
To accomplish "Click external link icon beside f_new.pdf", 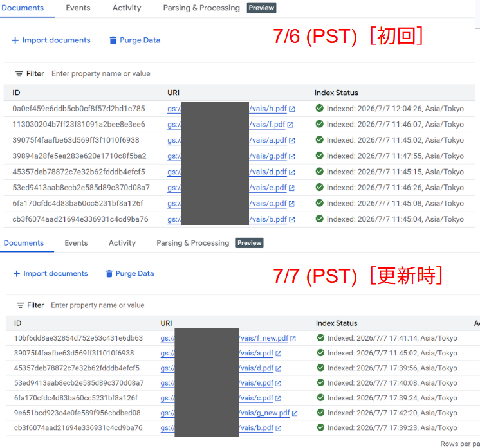I will pos(293,339).
